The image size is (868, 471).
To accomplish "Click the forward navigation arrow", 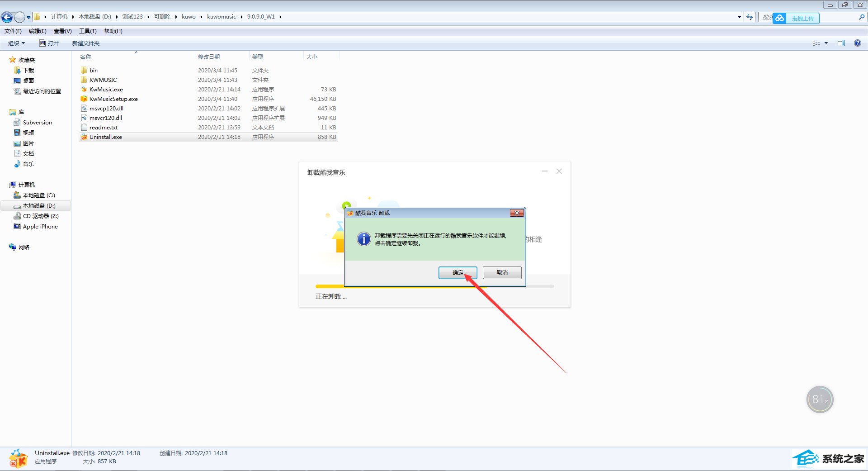I will coord(19,17).
